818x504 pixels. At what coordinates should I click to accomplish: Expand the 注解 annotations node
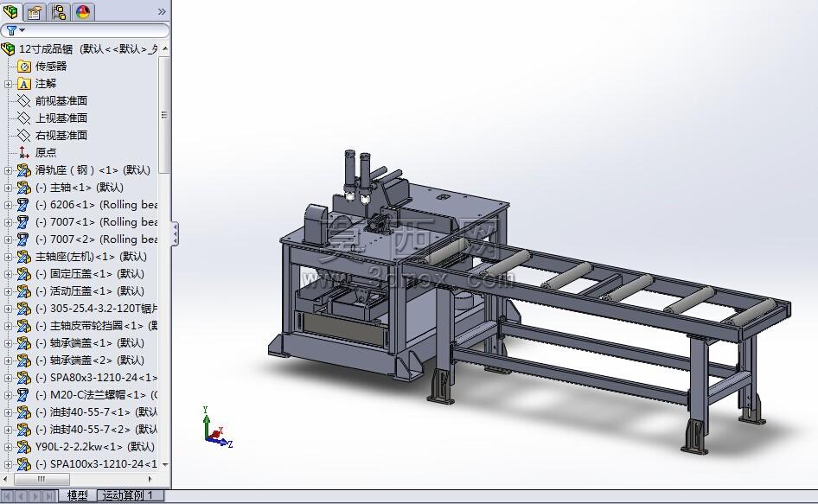point(8,84)
